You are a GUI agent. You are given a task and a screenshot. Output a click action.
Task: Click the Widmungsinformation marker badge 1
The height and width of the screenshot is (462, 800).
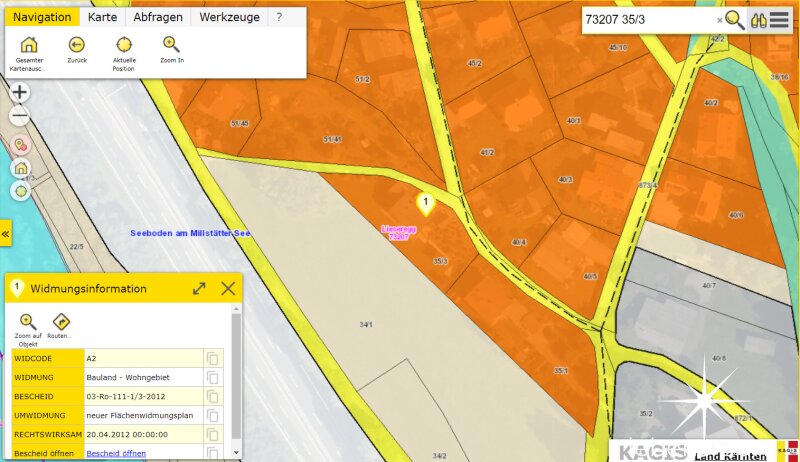17,288
